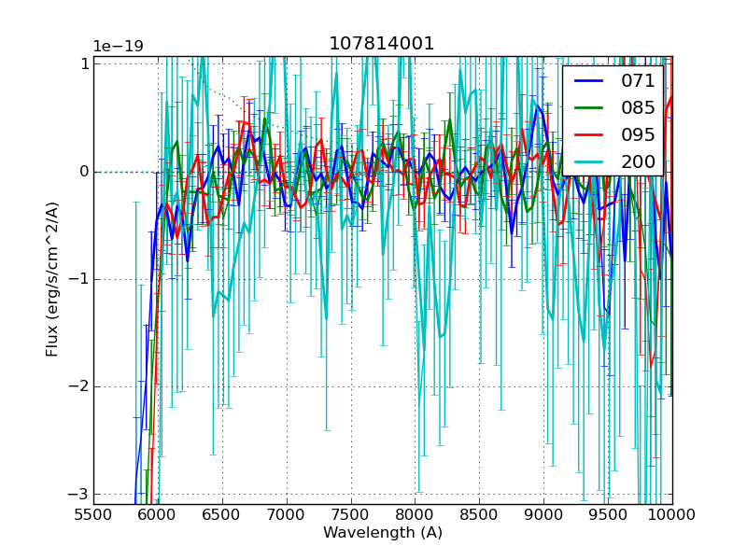Click the 7000 x-axis tick label
The height and width of the screenshot is (560, 747).
tap(287, 514)
